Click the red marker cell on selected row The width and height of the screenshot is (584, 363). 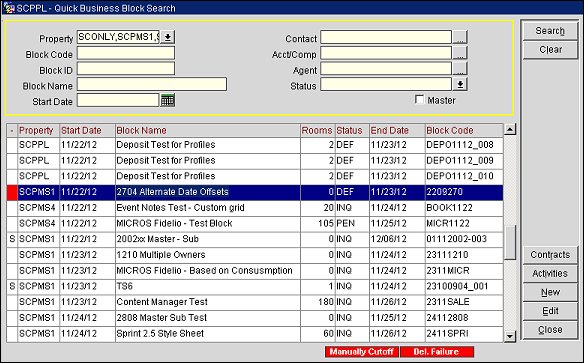click(12, 192)
